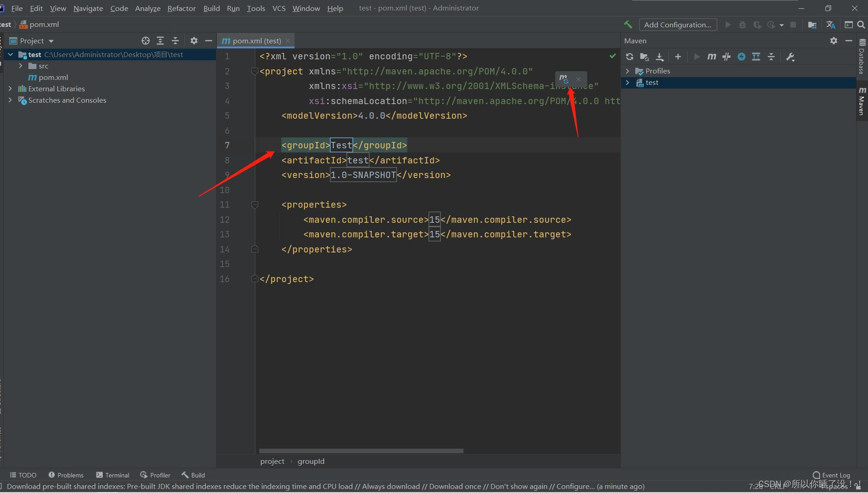Open the TODO tool window
Screen dimensions: 868x493
(23, 475)
